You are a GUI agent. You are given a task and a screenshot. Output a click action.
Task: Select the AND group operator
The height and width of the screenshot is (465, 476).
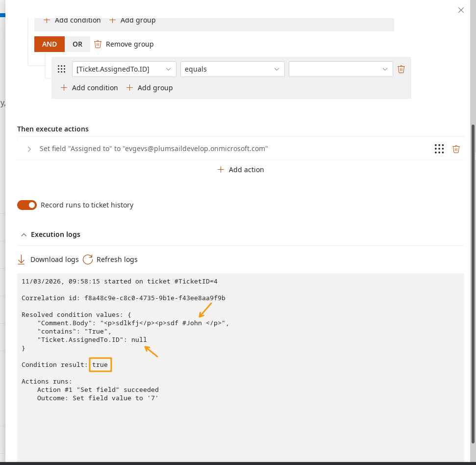(50, 44)
